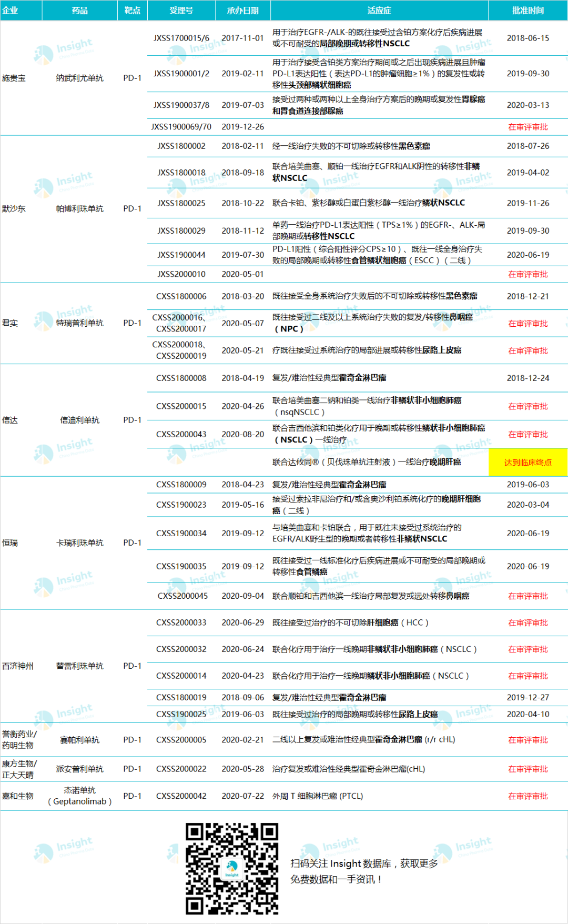The width and height of the screenshot is (568, 924).
Task: Select the yellow 达到临床终点 cell
Action: point(528,462)
